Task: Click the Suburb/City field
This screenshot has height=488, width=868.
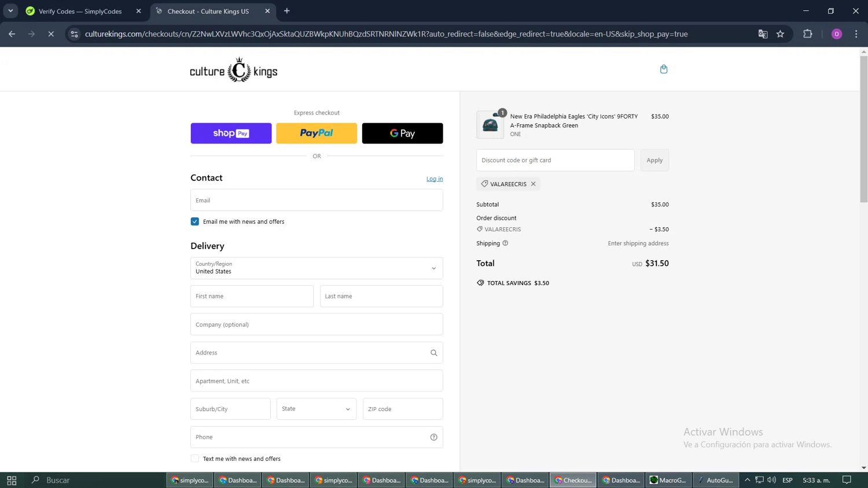Action: click(230, 409)
